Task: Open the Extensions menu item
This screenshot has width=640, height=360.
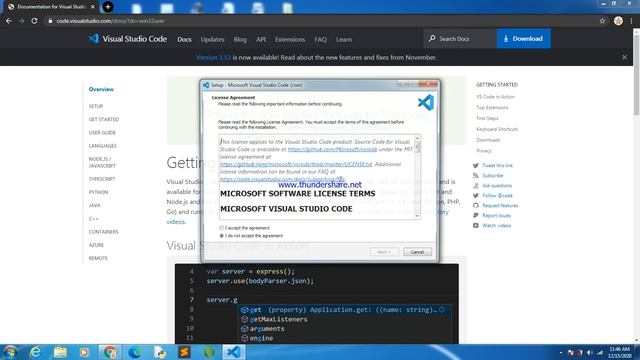Action: 290,40
